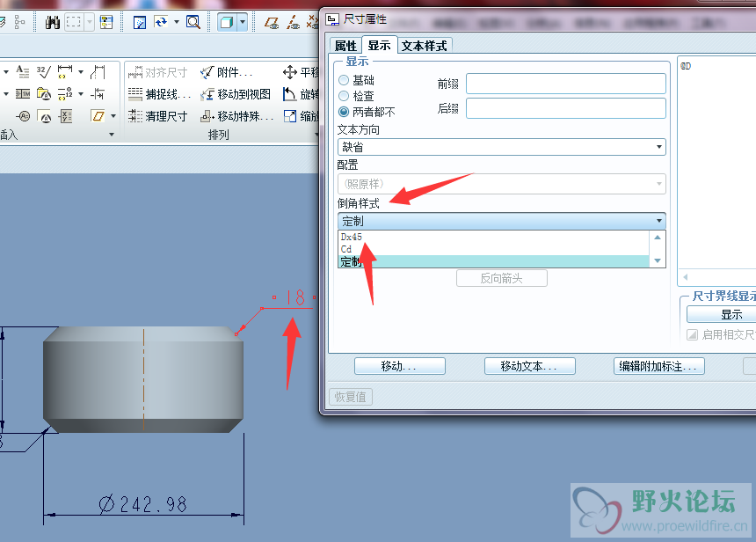Click the reference dimension arrow icon

pos(98,93)
